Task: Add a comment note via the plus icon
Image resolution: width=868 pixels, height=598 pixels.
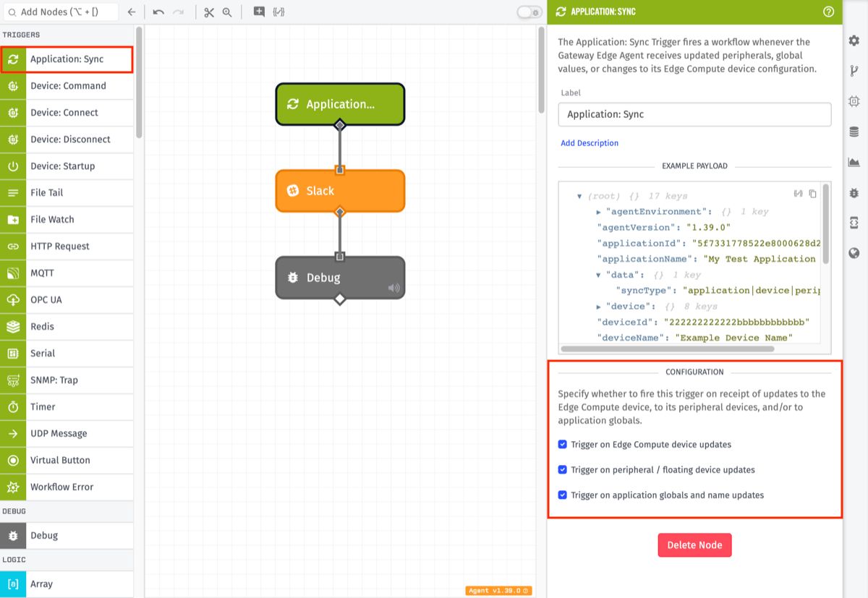Action: pyautogui.click(x=259, y=12)
